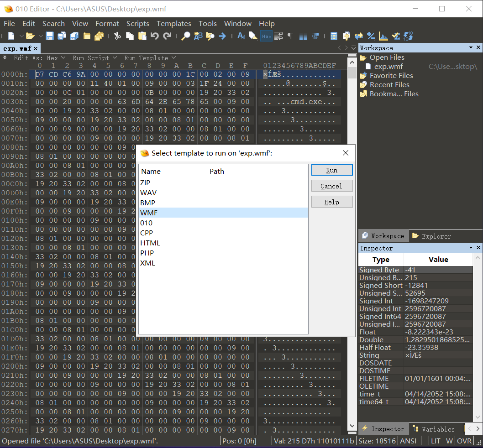Open the Templates menu
This screenshot has width=483, height=448.
click(x=174, y=23)
